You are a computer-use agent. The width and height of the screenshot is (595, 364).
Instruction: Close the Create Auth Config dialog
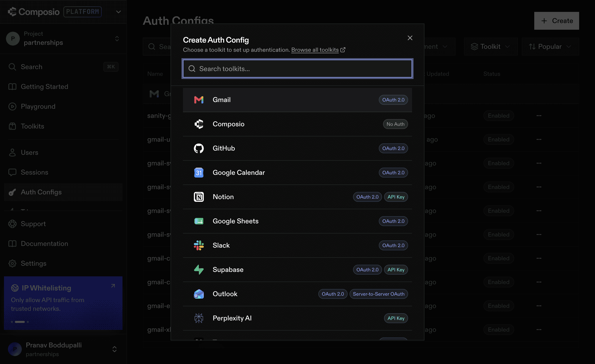coord(410,38)
